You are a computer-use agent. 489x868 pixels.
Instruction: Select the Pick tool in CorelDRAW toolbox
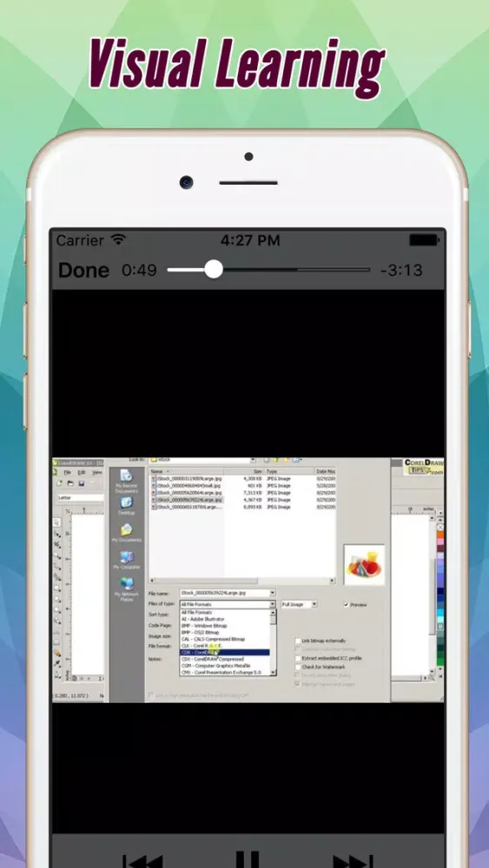coord(57,523)
